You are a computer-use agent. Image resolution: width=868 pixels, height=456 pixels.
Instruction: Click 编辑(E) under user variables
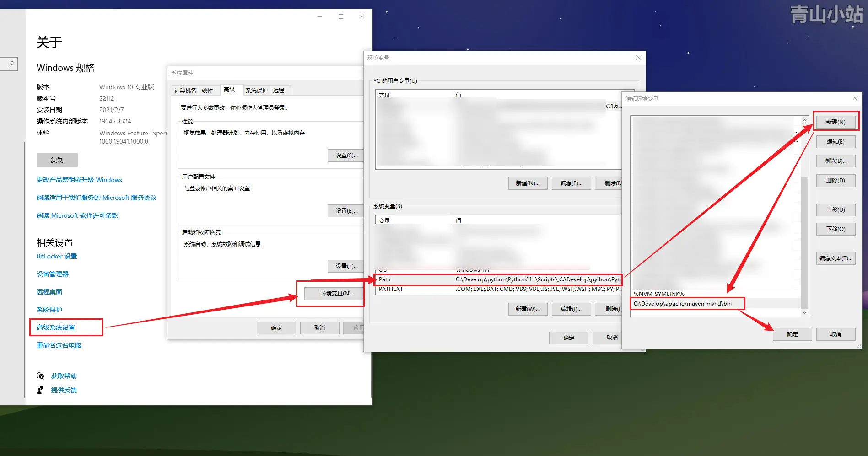[x=571, y=183]
